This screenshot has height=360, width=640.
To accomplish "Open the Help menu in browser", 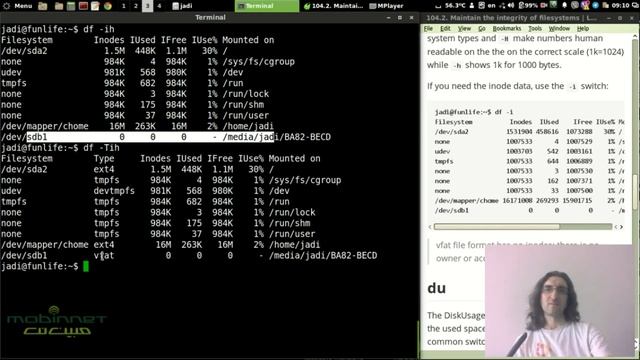I will [582, 29].
